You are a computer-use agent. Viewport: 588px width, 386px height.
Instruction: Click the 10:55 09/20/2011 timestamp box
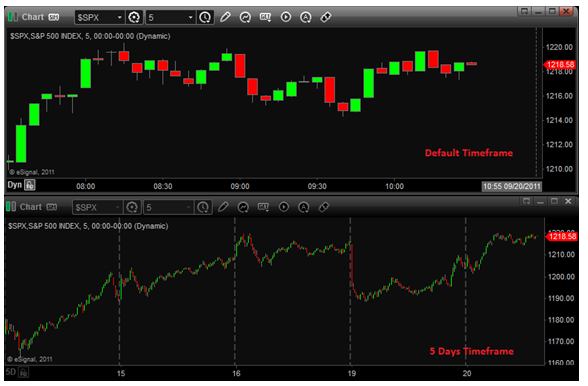512,186
